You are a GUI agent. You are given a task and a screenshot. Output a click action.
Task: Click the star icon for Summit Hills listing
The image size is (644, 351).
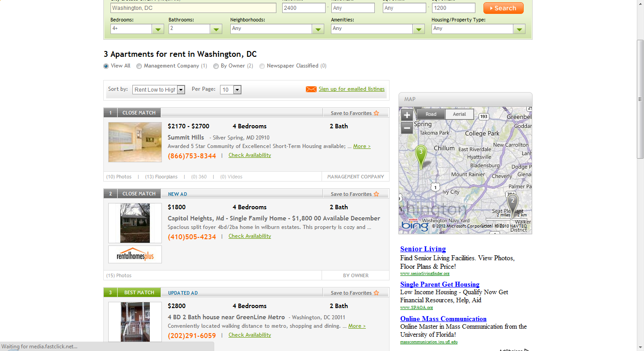(376, 113)
